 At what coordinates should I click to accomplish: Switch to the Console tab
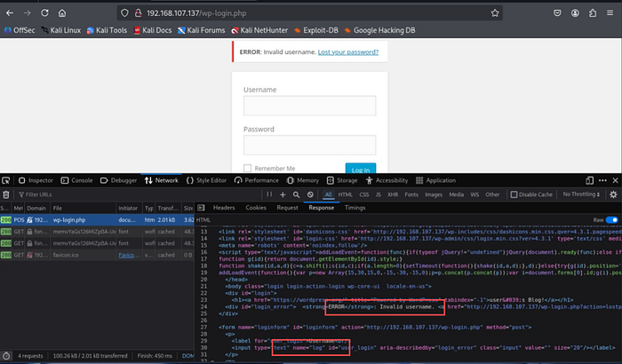click(x=76, y=180)
